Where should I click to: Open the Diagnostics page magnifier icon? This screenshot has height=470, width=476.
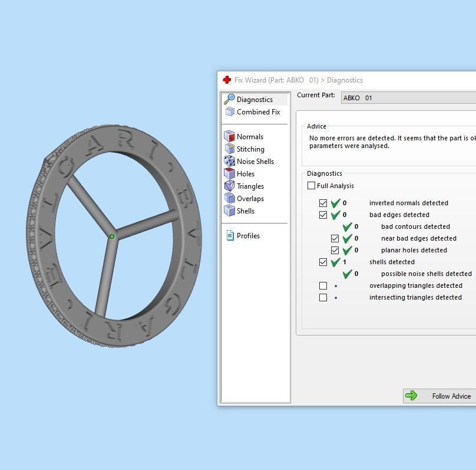(x=229, y=99)
